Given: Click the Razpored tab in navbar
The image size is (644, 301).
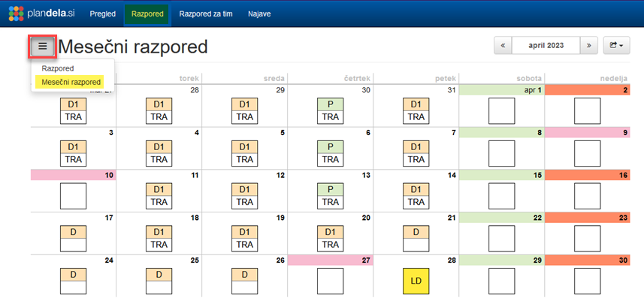Looking at the screenshot, I should 147,14.
